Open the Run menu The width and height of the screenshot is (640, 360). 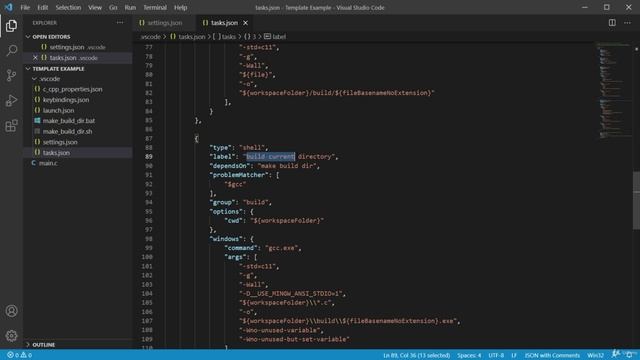click(x=130, y=7)
